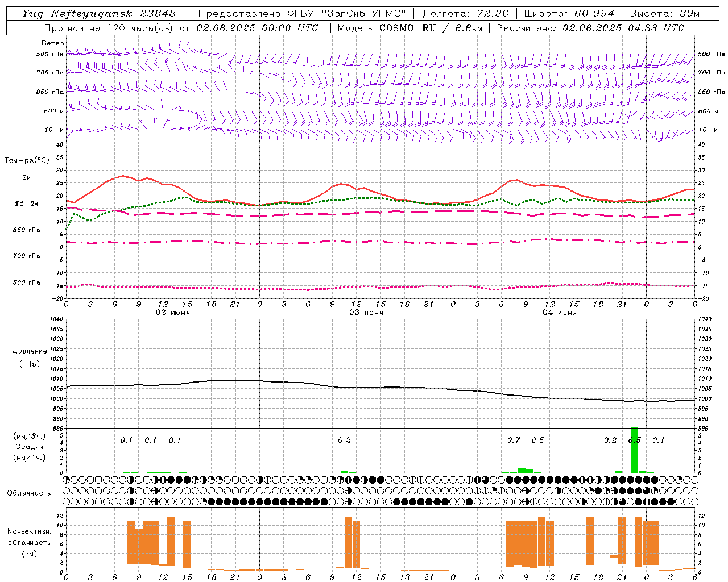728x582 pixels.
Task: Click the 02 июня date label
Action: (x=173, y=313)
